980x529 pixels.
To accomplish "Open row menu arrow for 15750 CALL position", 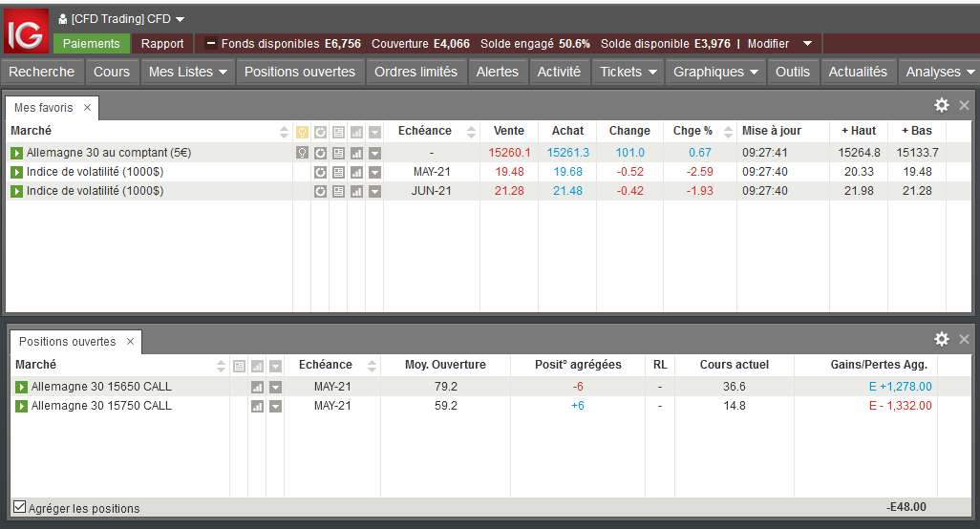I will (275, 406).
